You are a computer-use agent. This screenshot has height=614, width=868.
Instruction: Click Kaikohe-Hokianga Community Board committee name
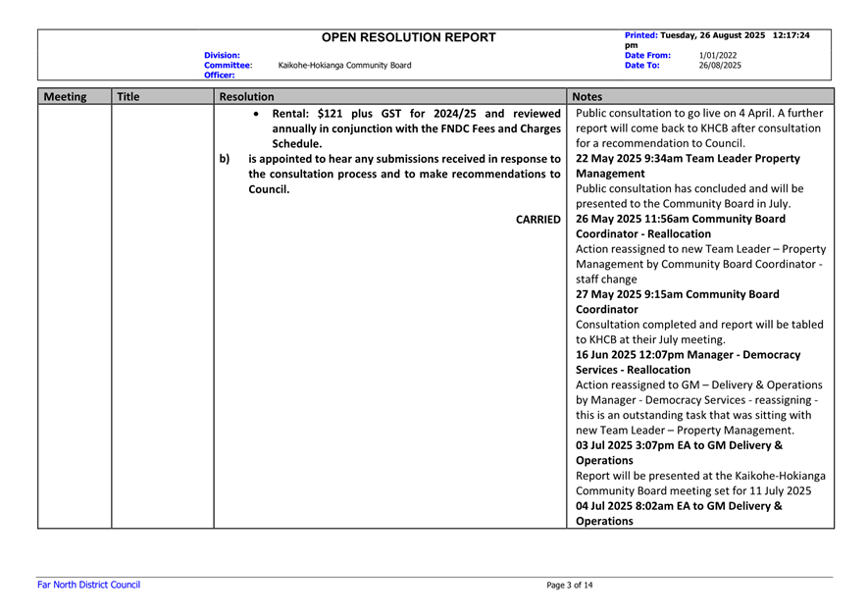344,66
